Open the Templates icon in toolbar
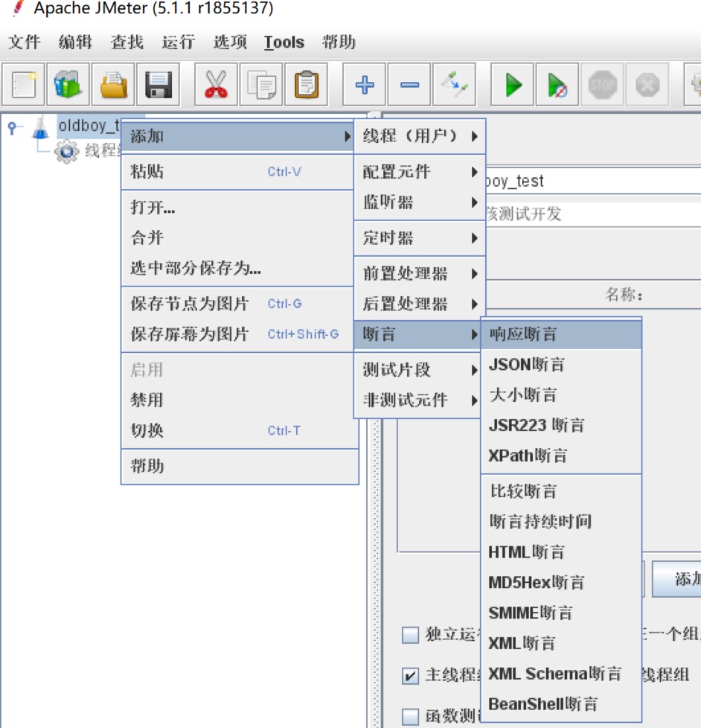 point(68,85)
